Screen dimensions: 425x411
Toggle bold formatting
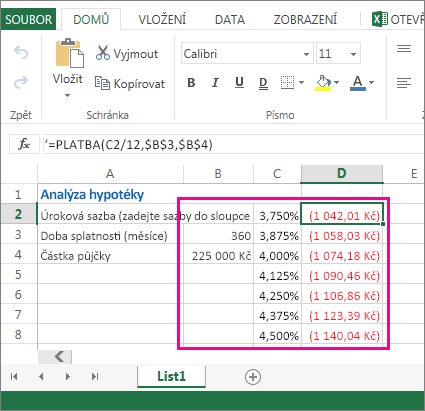[x=191, y=82]
